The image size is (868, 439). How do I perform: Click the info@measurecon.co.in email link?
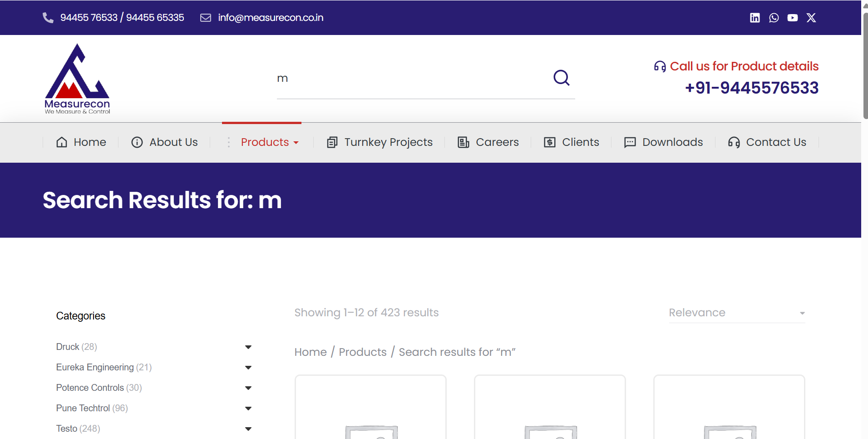coord(271,18)
